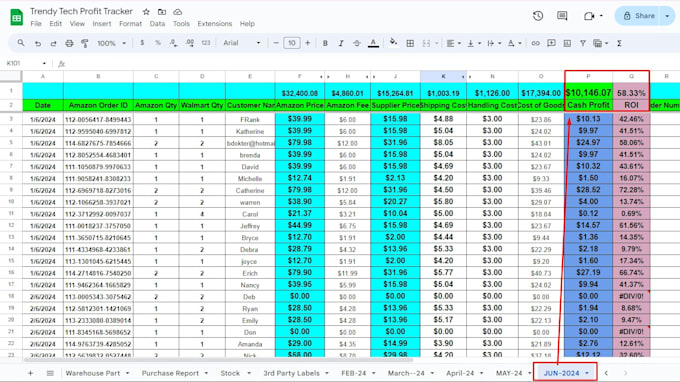Viewport: 680px width, 382px height.
Task: Insert a comment from toolbar
Action: pyautogui.click(x=551, y=43)
